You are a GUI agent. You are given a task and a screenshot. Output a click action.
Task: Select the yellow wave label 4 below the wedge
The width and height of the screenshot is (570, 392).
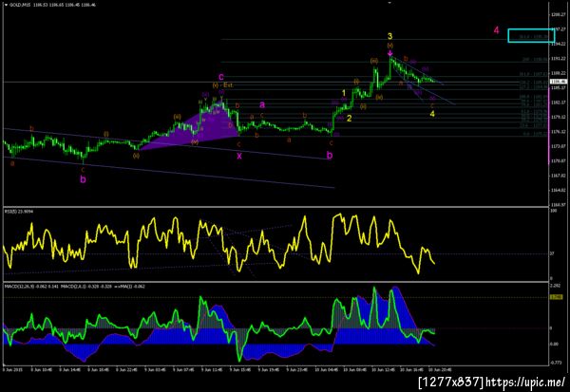pos(432,114)
